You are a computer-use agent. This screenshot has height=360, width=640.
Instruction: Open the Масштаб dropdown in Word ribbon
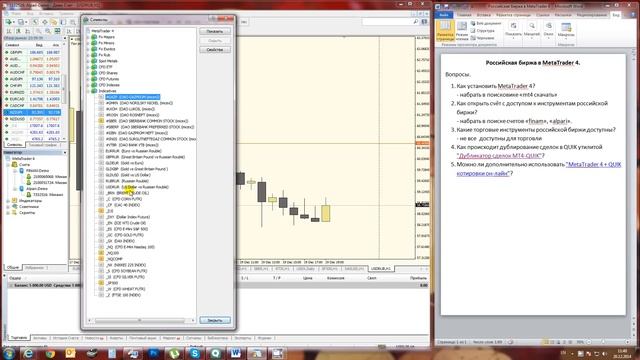[x=531, y=30]
